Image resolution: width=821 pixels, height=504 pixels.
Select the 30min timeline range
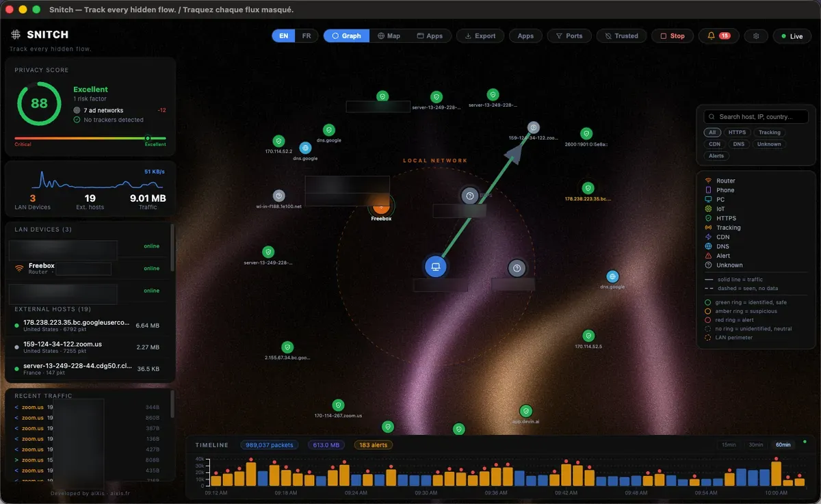click(x=755, y=445)
